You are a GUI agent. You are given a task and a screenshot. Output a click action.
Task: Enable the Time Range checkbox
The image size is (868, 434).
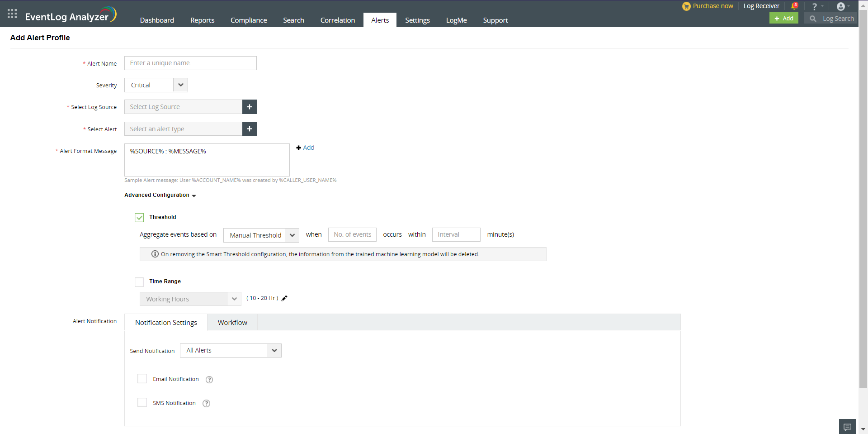pos(139,282)
